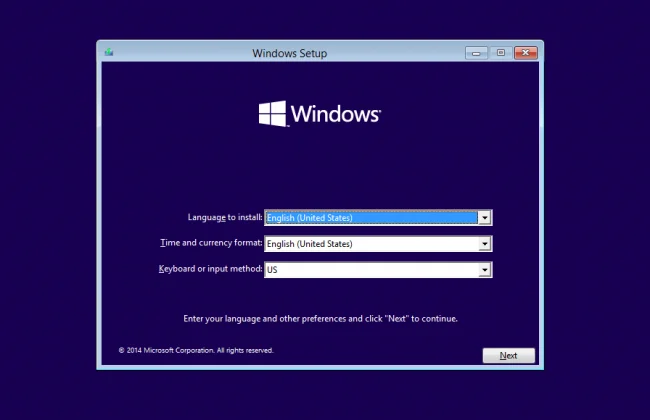Viewport: 650px width, 420px height.
Task: Maximize the Windows Setup window
Action: (501, 53)
